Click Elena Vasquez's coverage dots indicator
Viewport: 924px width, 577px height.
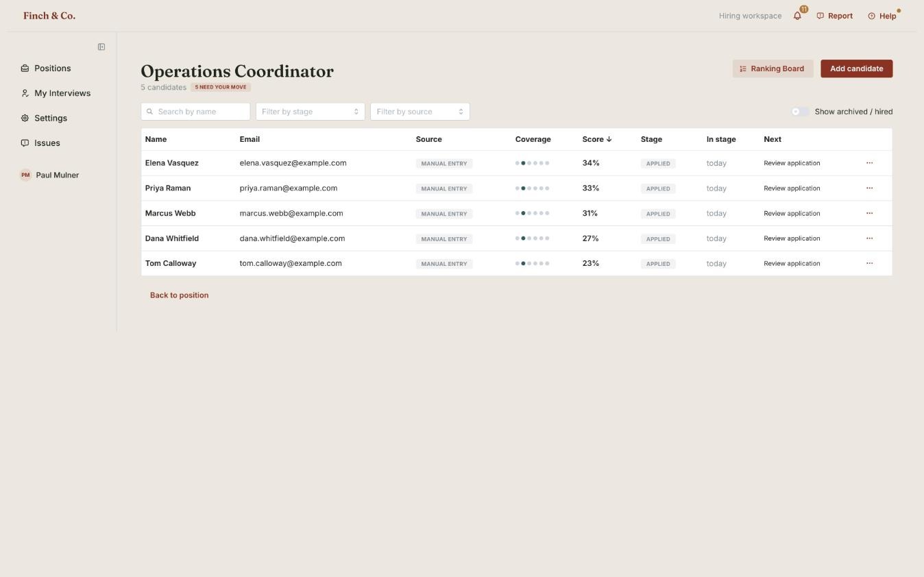pyautogui.click(x=533, y=163)
